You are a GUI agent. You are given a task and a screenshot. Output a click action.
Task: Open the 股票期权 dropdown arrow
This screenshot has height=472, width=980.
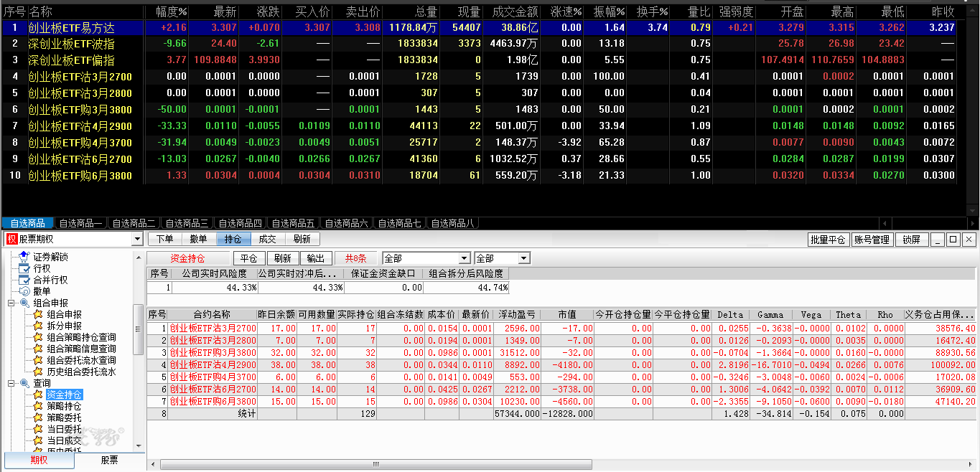pos(137,240)
